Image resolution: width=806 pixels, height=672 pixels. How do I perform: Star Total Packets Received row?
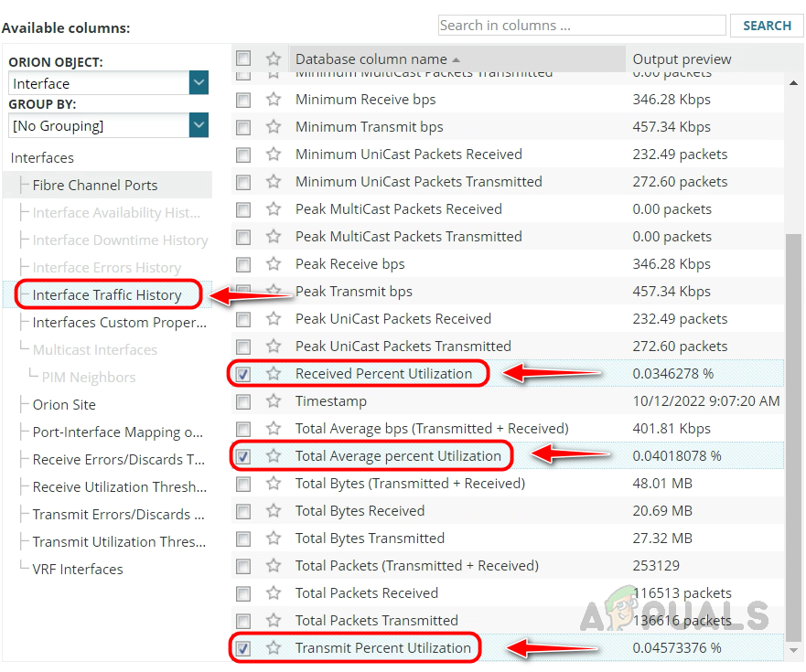pos(274,592)
